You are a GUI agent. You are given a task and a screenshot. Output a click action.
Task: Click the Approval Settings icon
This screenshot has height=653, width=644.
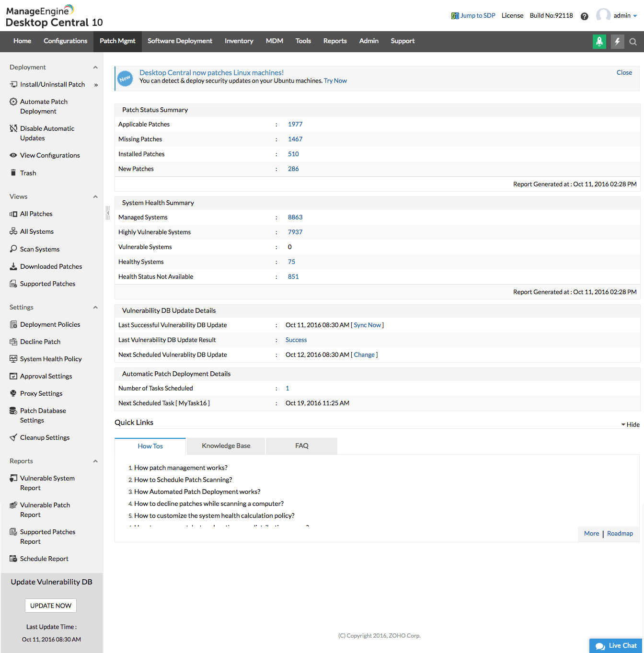13,376
